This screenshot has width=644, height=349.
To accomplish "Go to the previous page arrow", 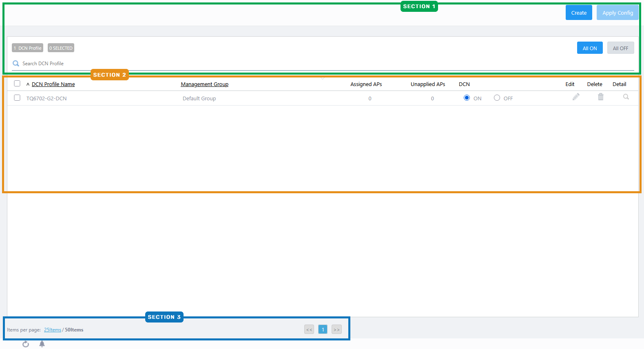I will tap(309, 329).
